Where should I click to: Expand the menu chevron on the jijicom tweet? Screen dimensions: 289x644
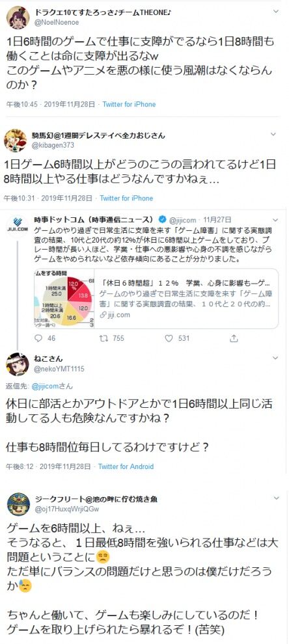click(275, 221)
